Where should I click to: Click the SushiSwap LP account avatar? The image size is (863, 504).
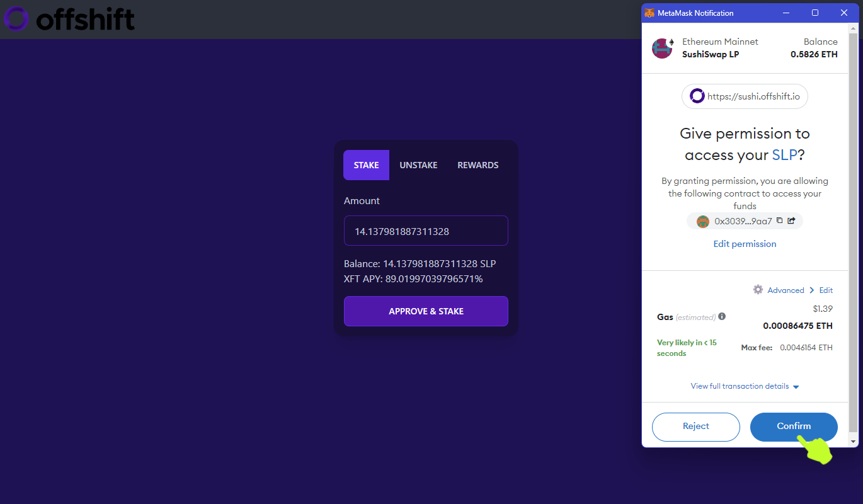662,49
